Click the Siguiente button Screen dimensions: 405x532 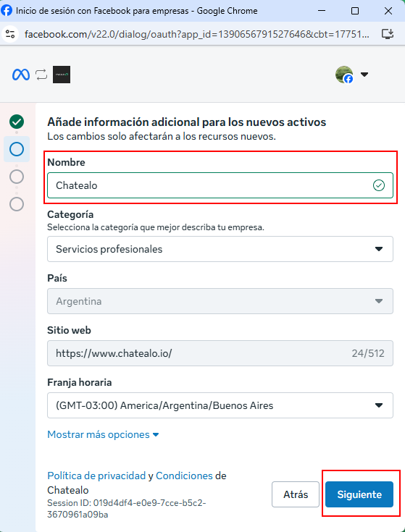pyautogui.click(x=359, y=494)
